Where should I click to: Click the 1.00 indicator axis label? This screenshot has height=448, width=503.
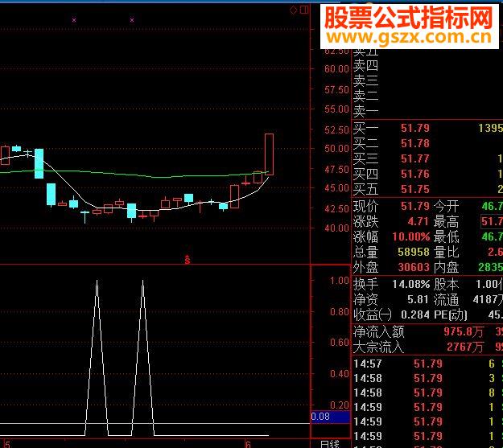coord(340,281)
